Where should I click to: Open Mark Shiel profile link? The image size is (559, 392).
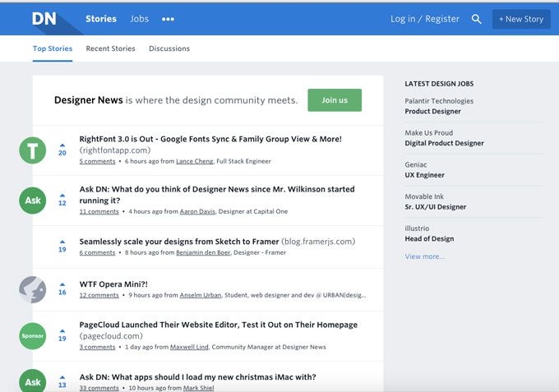pyautogui.click(x=199, y=388)
